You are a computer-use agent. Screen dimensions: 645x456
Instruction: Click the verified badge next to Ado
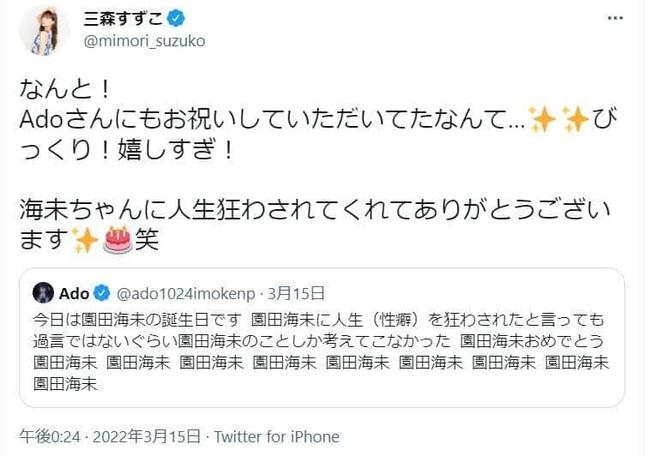101,294
